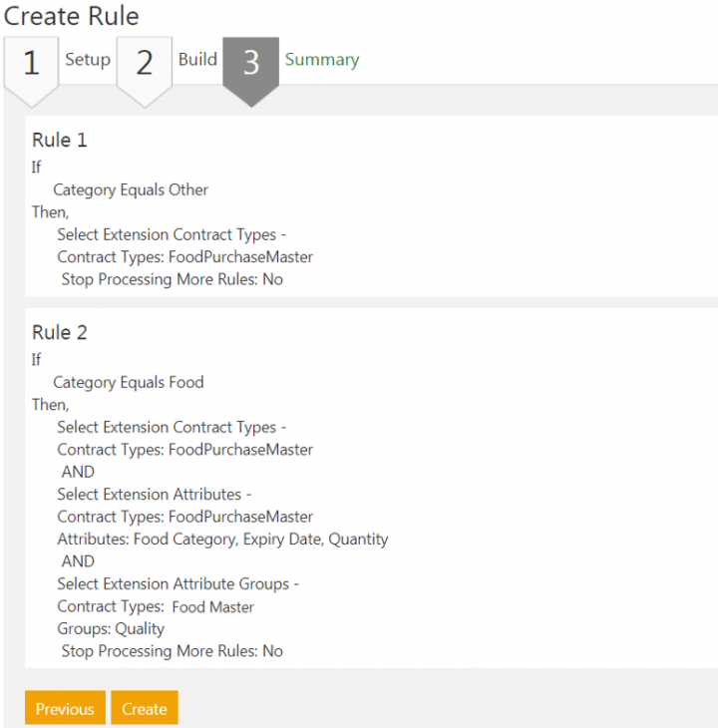This screenshot has width=718, height=728.
Task: Select 'Contract Types: Food Master' line
Action: [x=156, y=606]
